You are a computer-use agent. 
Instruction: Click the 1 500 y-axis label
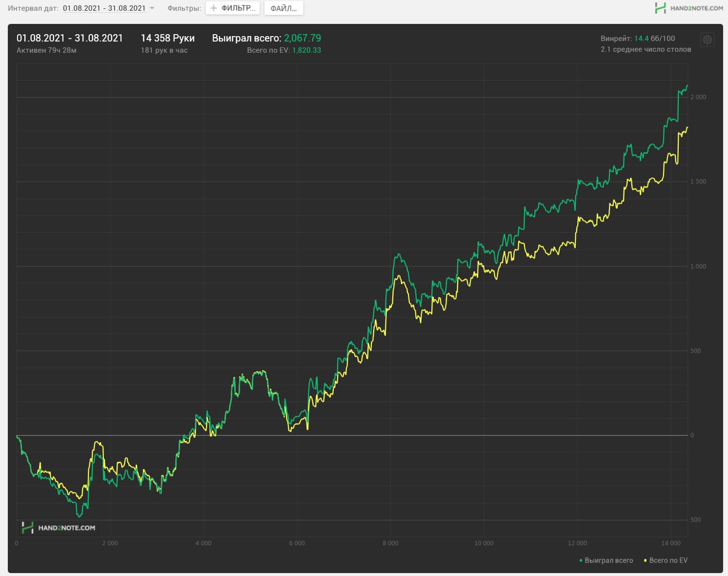698,182
